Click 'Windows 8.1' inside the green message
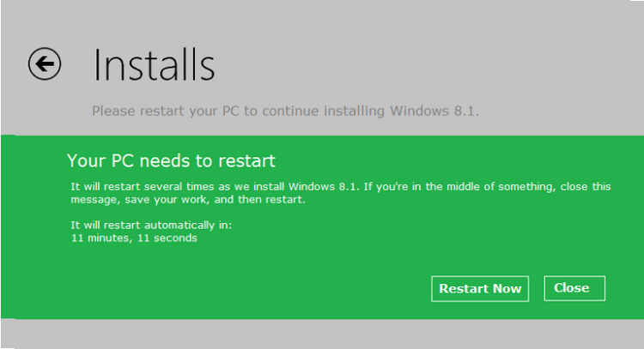 click(324, 187)
